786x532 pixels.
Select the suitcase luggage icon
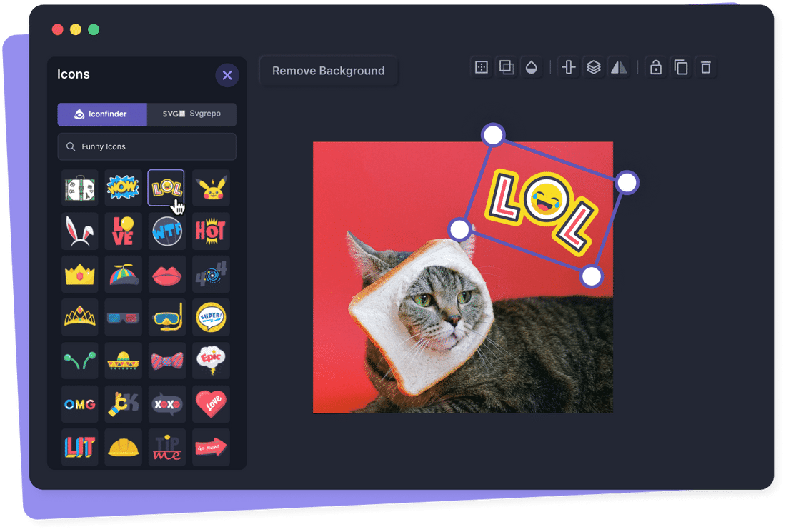80,189
